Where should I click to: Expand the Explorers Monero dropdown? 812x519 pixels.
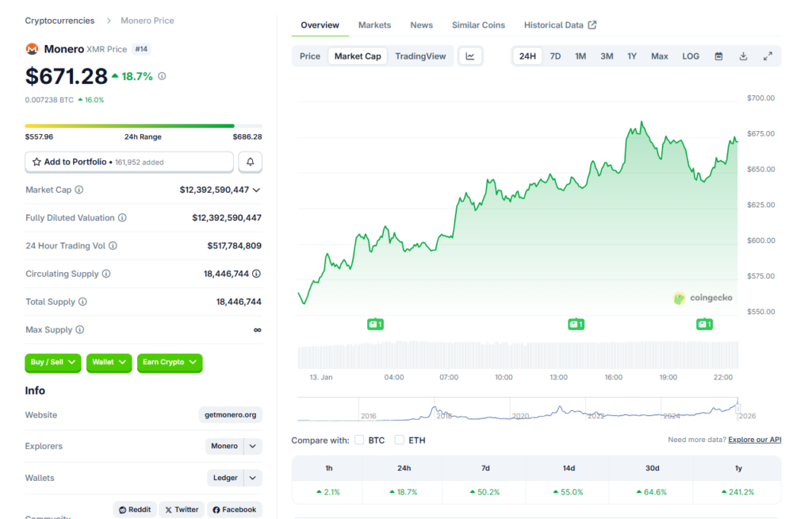click(x=253, y=446)
